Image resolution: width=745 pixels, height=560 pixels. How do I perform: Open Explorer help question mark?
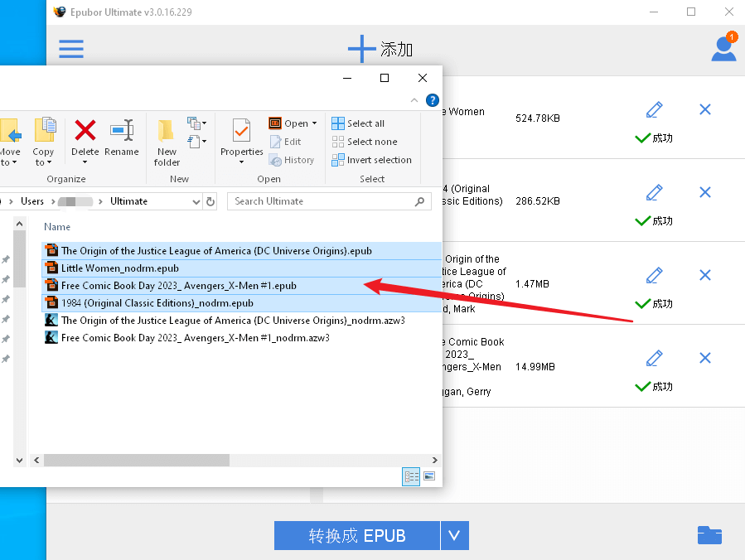pos(433,100)
